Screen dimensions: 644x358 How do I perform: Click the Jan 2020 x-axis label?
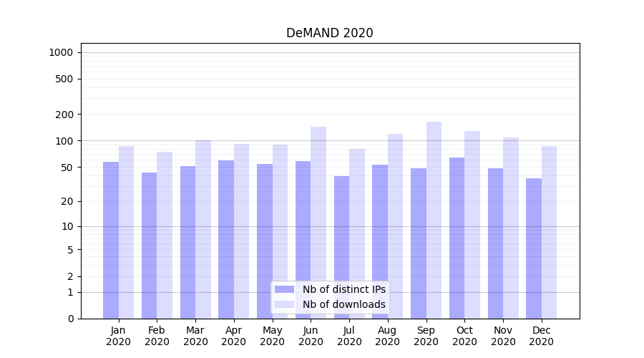tap(119, 336)
